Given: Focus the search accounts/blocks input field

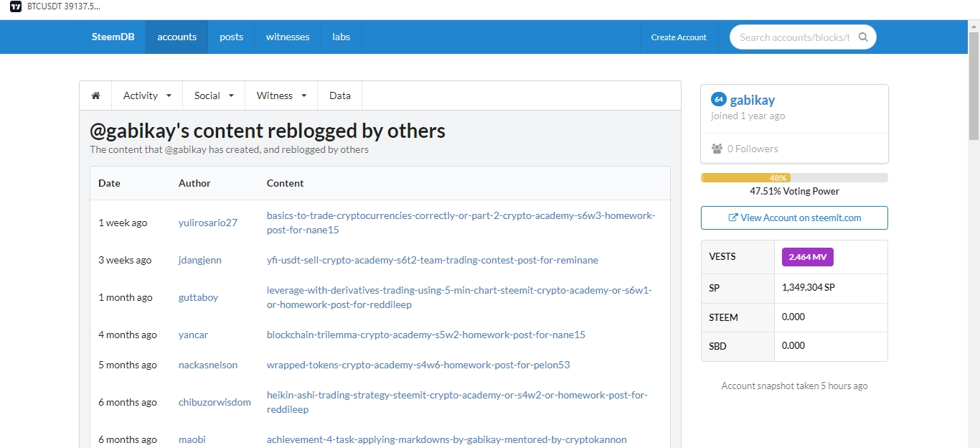Looking at the screenshot, I should (794, 37).
